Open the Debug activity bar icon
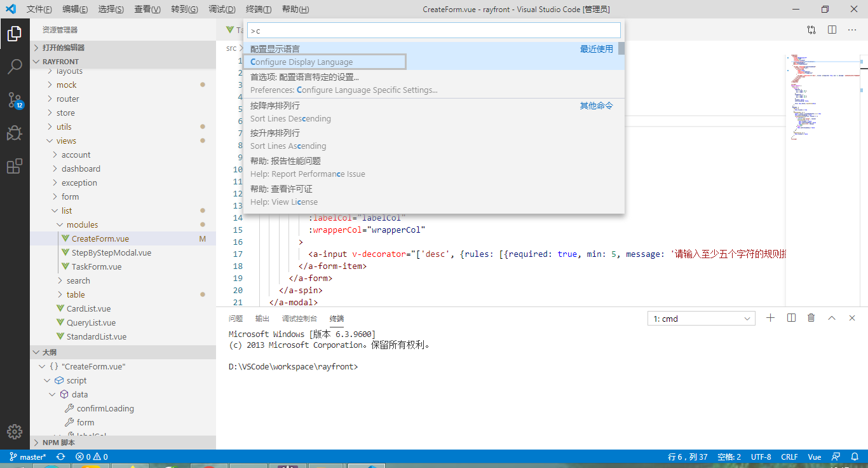Screen dimensions: 868x468 pos(15,133)
